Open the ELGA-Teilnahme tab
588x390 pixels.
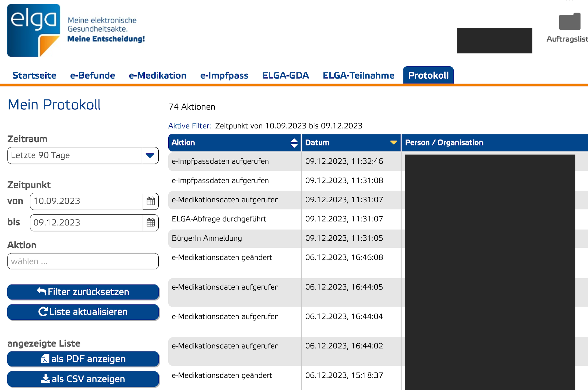click(358, 75)
